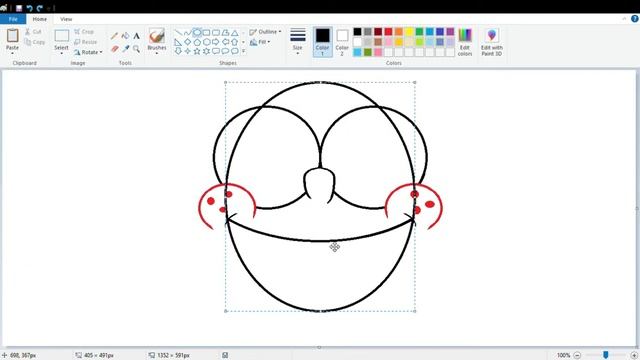Image resolution: width=640 pixels, height=360 pixels.
Task: Choose the Hexagon shape
Action: coord(207,42)
